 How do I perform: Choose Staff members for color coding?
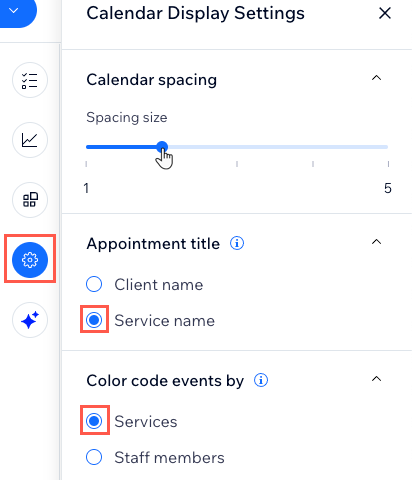[x=94, y=457]
